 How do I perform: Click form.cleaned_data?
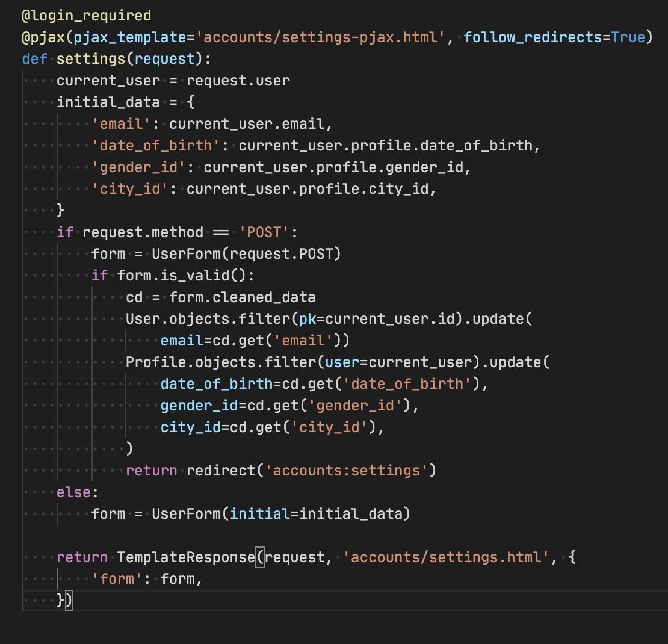pos(243,297)
